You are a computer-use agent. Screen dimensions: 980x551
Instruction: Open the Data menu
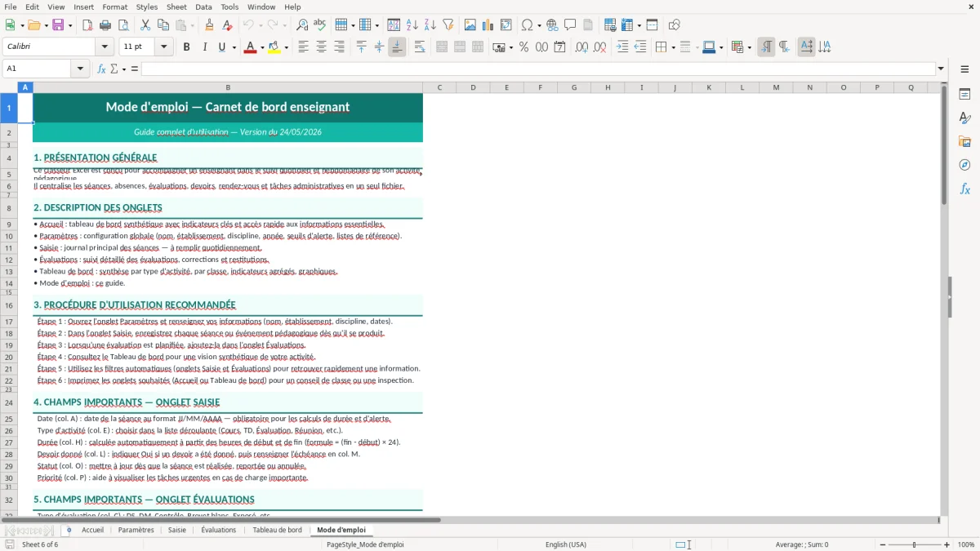pos(203,7)
